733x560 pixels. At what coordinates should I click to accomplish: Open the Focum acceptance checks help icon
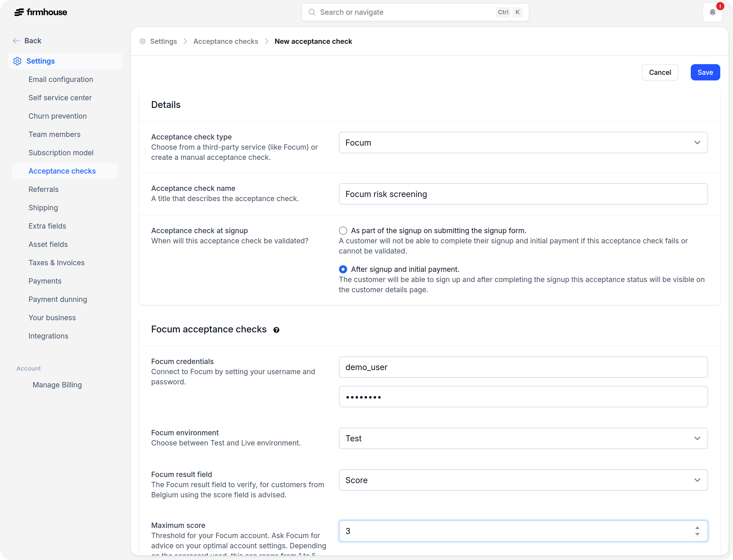(276, 330)
